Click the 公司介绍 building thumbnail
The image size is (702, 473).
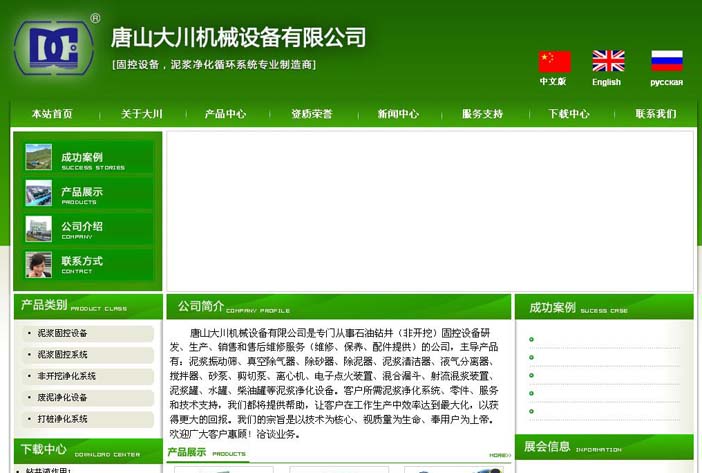click(x=39, y=229)
